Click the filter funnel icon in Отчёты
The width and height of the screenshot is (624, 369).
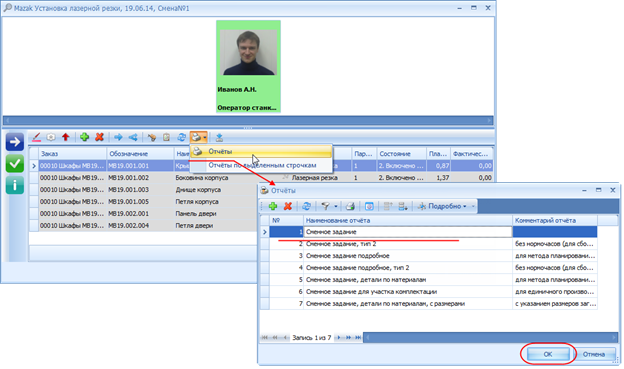pos(325,206)
